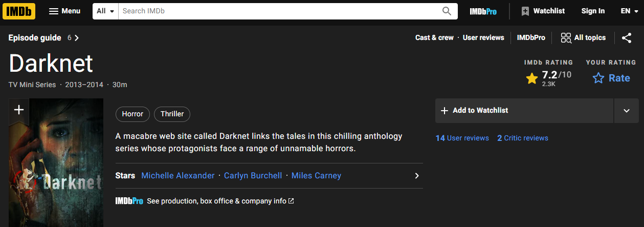The image size is (644, 227).
Task: Click the IMDb logo
Action: pyautogui.click(x=19, y=11)
